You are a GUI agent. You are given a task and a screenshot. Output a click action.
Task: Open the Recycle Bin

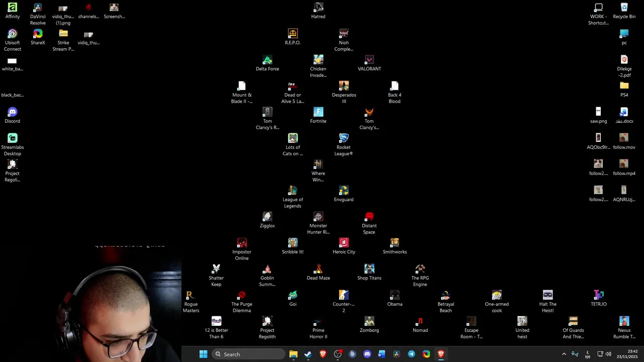624,11
